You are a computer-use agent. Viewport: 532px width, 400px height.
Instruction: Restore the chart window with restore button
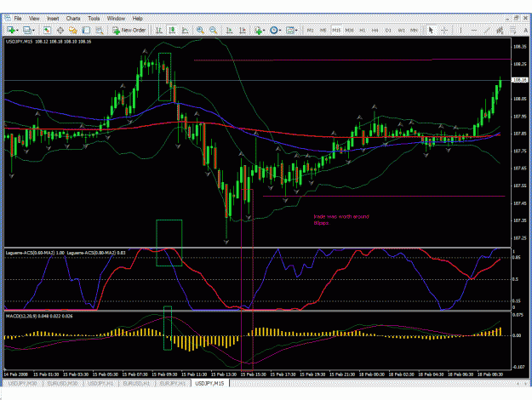point(517,19)
